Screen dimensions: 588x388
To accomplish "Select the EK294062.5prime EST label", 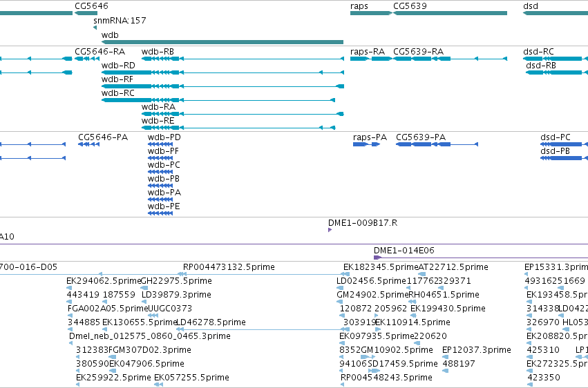I will 104,281.
